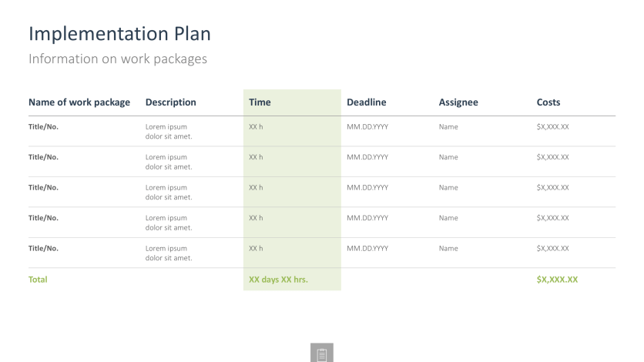Select the fifth row's MM.DD.YYYY deadline
This screenshot has height=362, width=644.
[x=367, y=248]
